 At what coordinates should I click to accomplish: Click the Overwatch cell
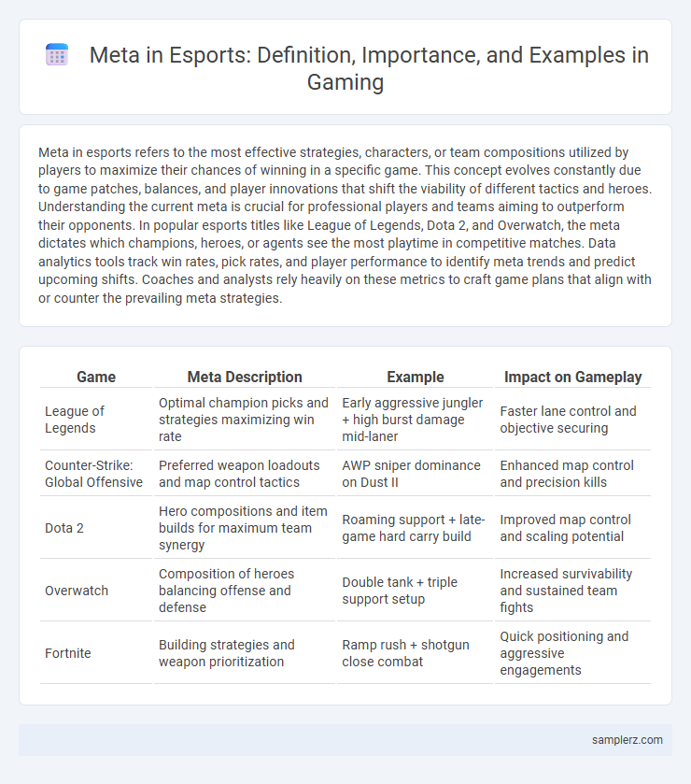[x=96, y=591]
